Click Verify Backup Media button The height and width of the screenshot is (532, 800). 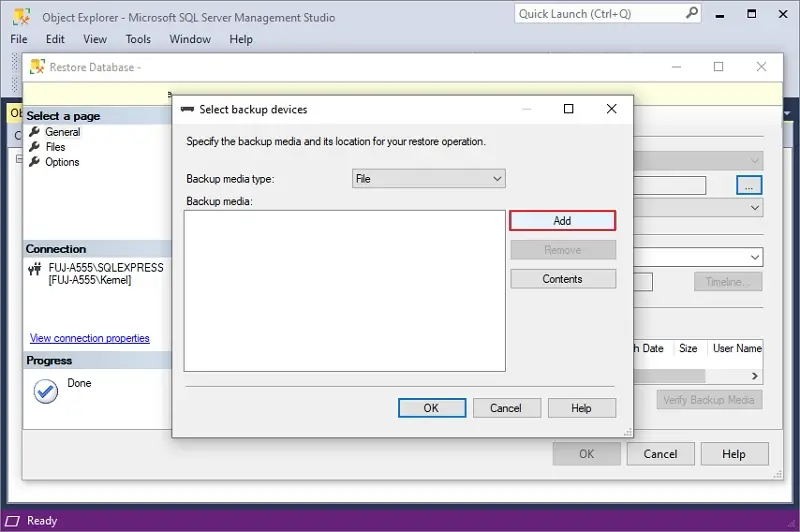click(x=709, y=400)
